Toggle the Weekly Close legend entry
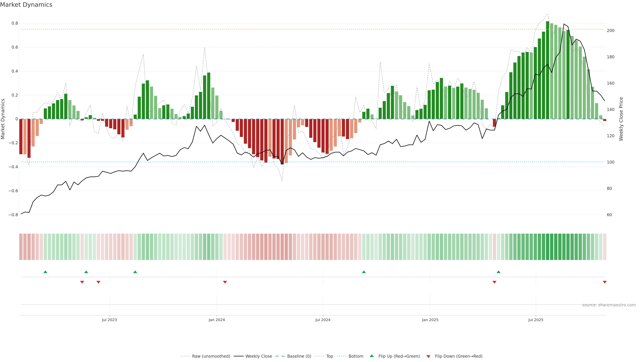Screen dimensions: 644x362 [x=258, y=356]
